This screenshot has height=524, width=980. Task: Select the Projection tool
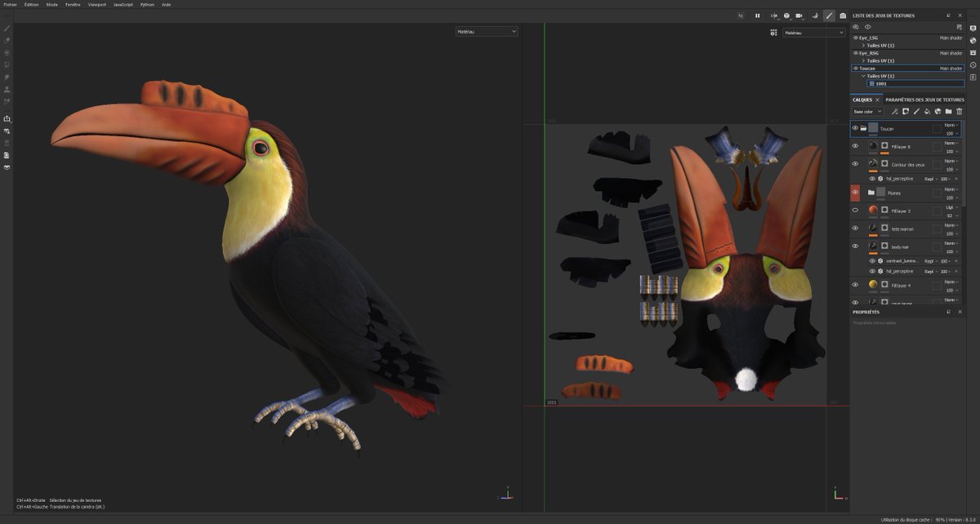pos(7,52)
